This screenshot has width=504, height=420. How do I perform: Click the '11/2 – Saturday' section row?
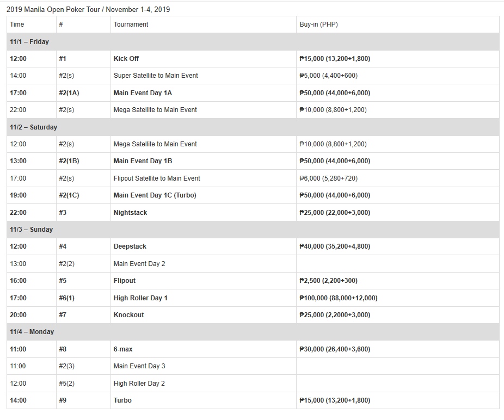coord(253,127)
